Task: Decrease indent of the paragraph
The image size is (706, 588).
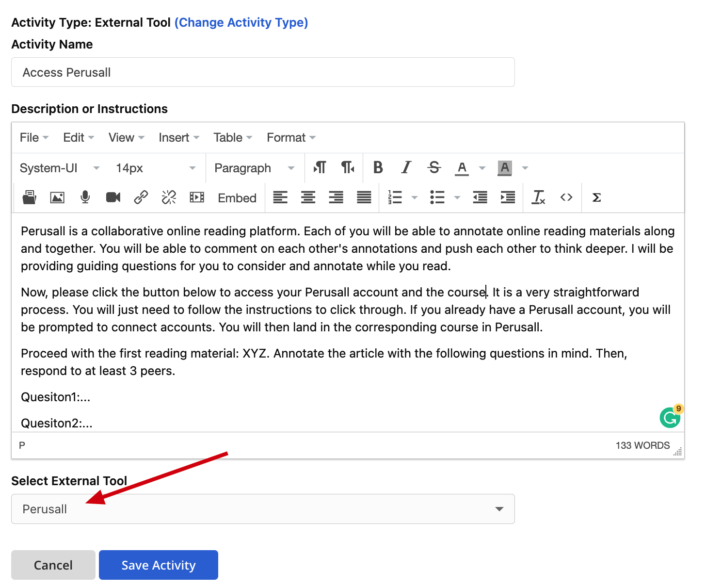Action: (480, 197)
